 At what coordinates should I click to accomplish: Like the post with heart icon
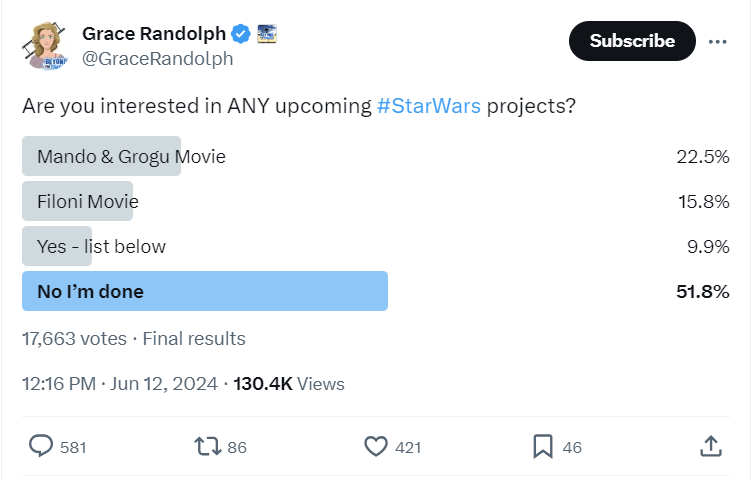375,446
